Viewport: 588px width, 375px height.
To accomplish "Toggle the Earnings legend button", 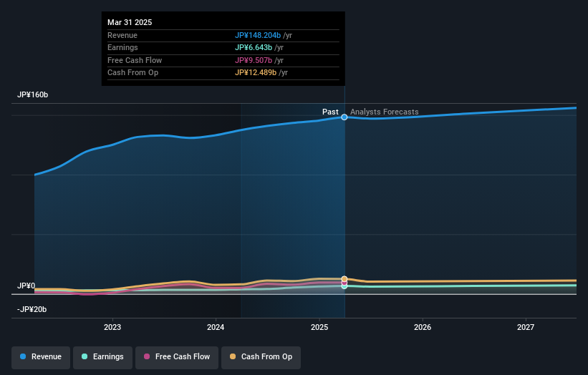I will 102,357.
